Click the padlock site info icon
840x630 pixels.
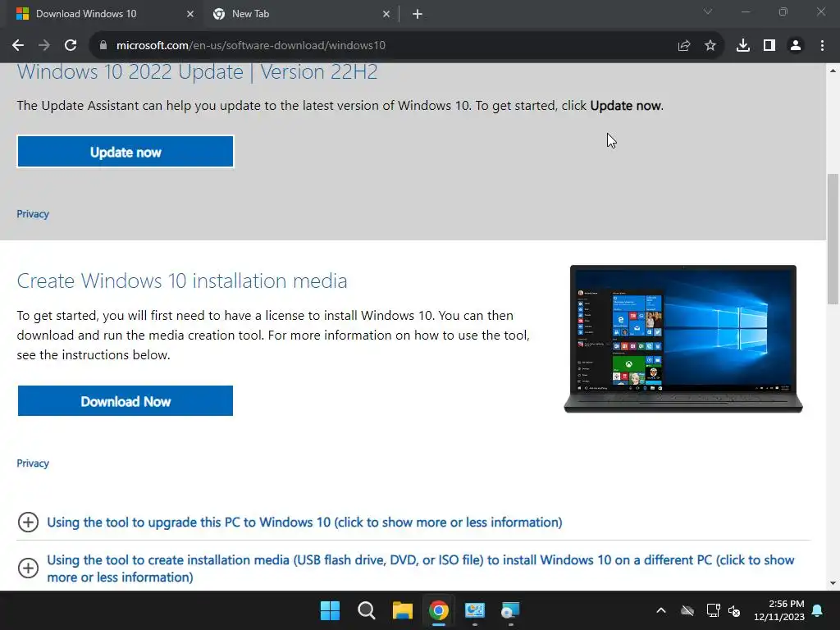coord(103,46)
